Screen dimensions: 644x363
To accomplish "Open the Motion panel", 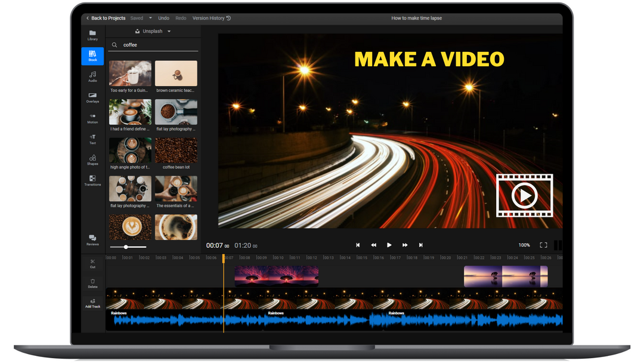I will tap(92, 118).
